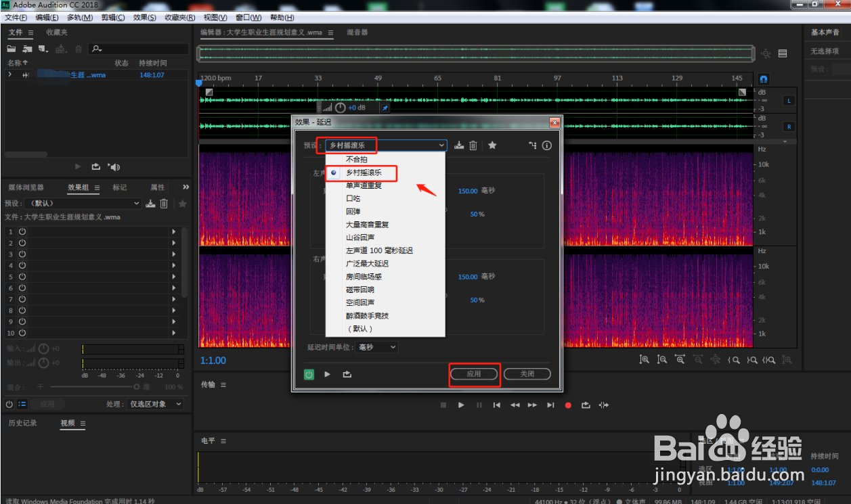The width and height of the screenshot is (851, 504).
Task: Open 延迟时间单位 unit dropdown
Action: (377, 347)
